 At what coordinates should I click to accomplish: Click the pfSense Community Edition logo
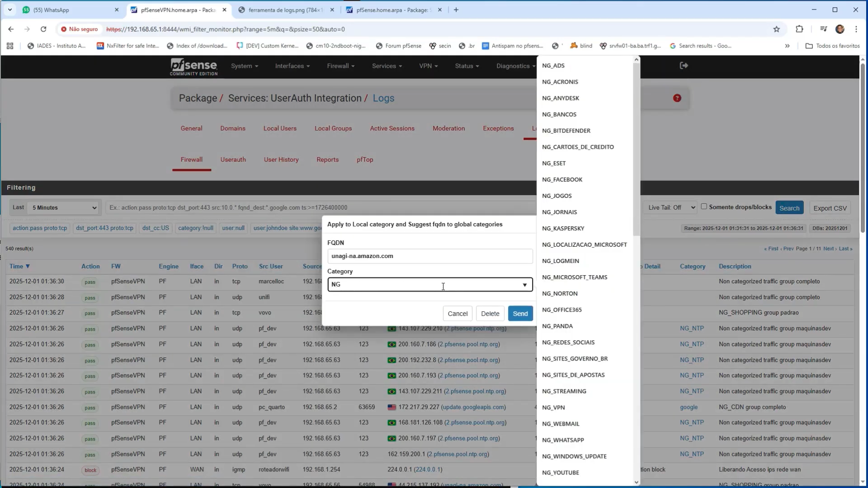click(x=193, y=67)
